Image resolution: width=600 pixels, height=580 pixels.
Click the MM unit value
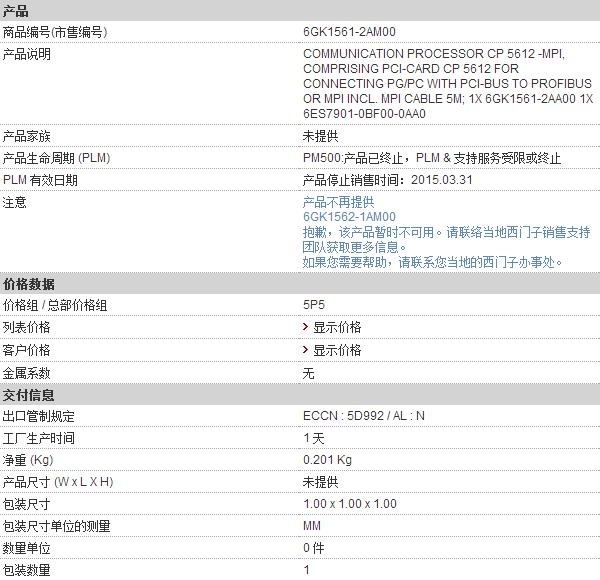[x=312, y=526]
